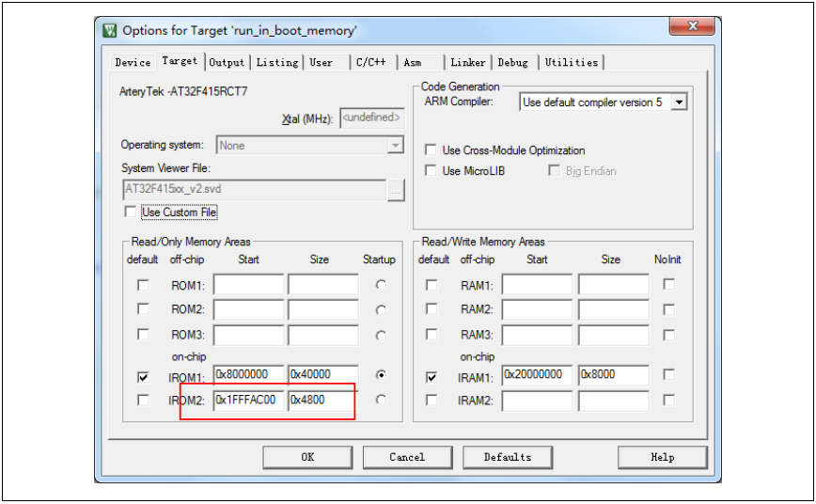Select the ROM2 Startup radio button
The height and width of the screenshot is (504, 816).
pyautogui.click(x=381, y=309)
